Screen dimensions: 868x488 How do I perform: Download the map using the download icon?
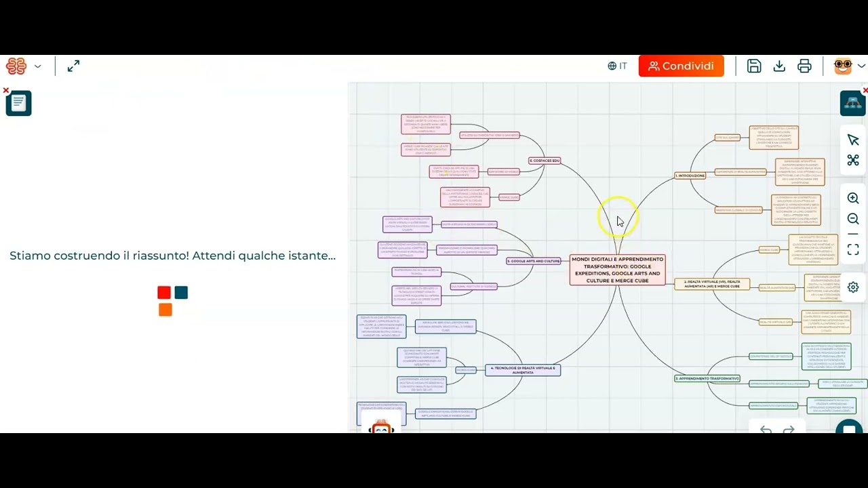779,66
